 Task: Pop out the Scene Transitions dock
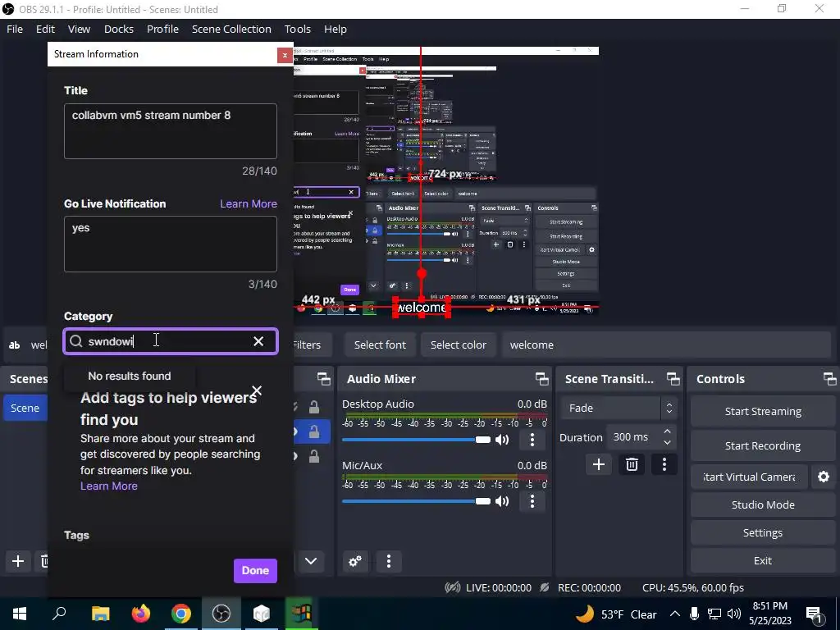click(673, 379)
